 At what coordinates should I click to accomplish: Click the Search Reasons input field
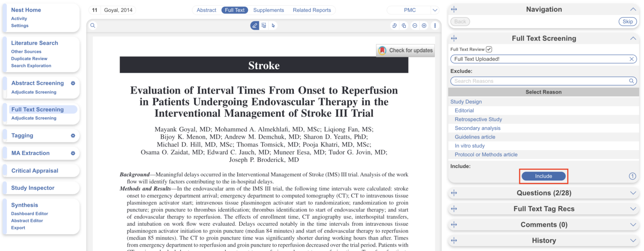(539, 81)
